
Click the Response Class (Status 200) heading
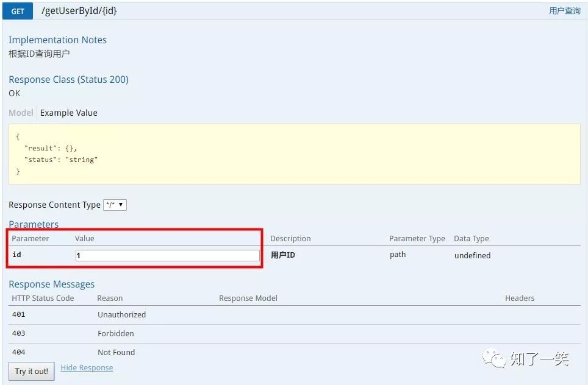tap(69, 80)
